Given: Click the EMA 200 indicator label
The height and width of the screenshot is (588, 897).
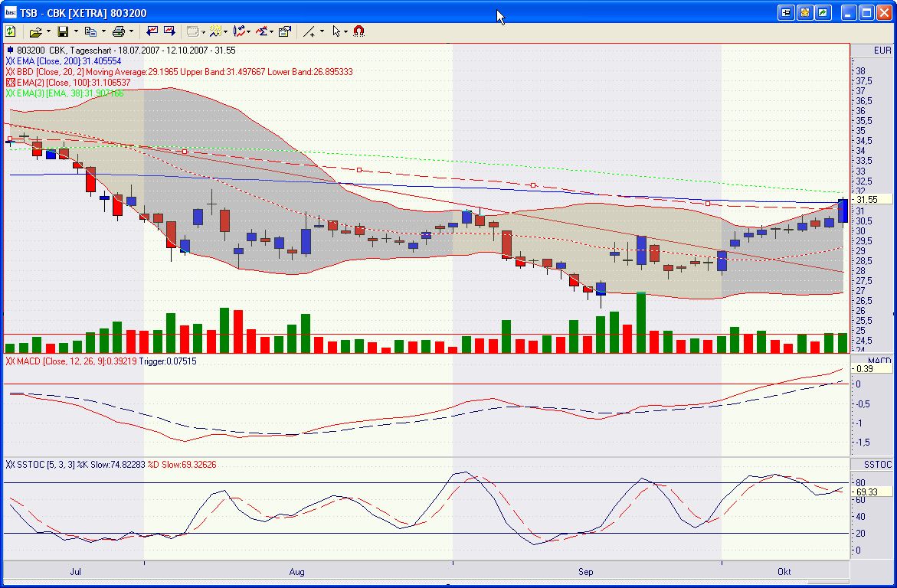Looking at the screenshot, I should tap(69, 61).
